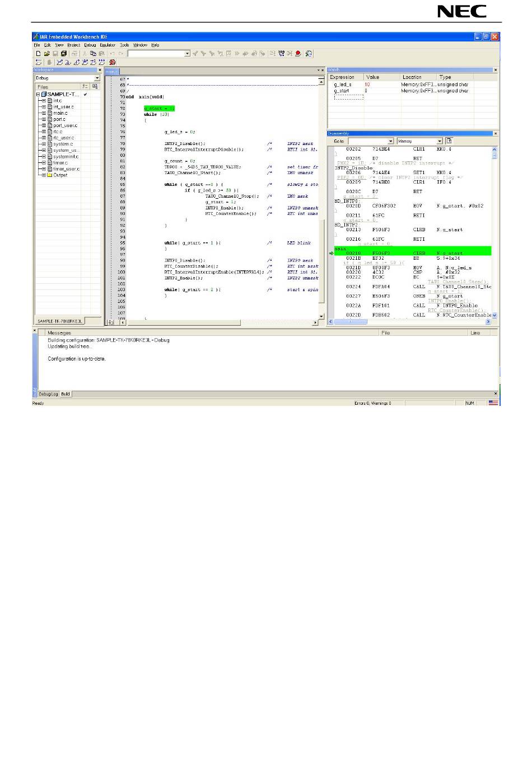Click the red Stop Debugging bug icon
Image resolution: width=532 pixels, height=772 pixels.
point(113,62)
